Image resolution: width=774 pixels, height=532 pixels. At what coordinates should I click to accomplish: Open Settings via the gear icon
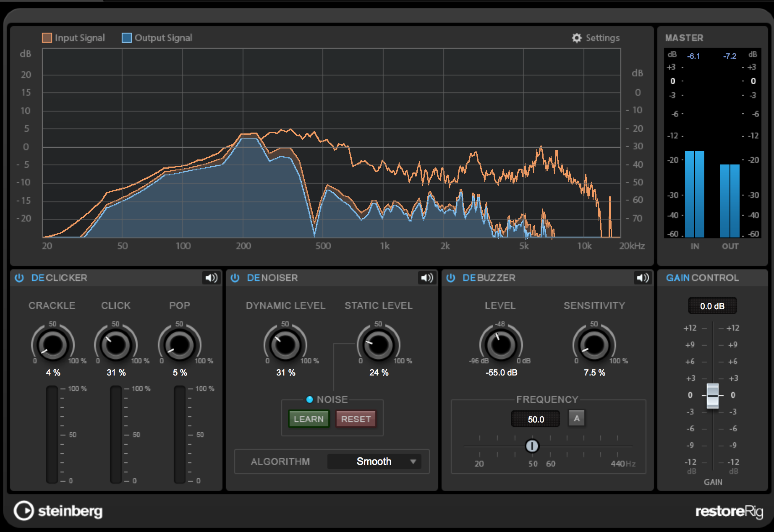coord(577,37)
